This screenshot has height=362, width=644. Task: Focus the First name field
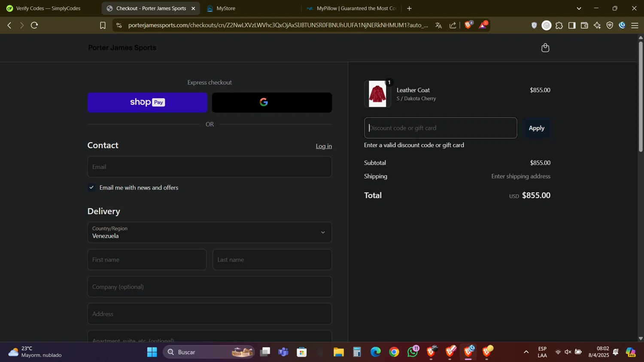click(147, 259)
